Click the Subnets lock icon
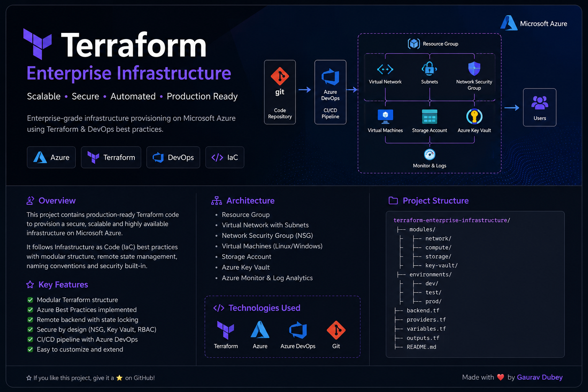The width and height of the screenshot is (588, 392). tap(430, 69)
